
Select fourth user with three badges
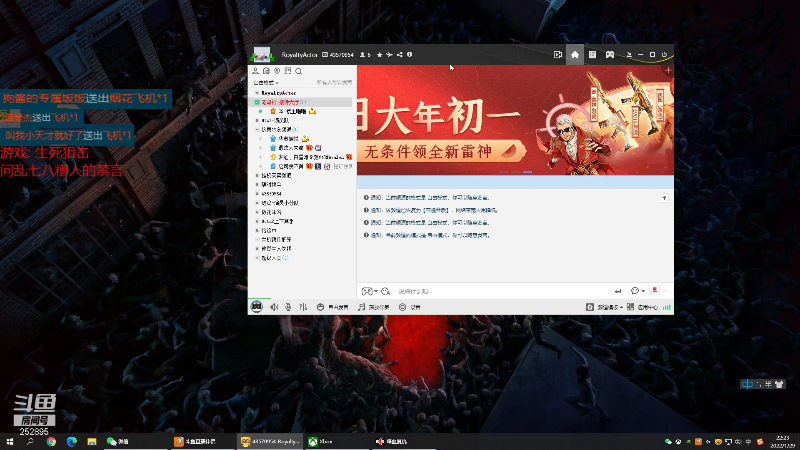tap(311, 166)
